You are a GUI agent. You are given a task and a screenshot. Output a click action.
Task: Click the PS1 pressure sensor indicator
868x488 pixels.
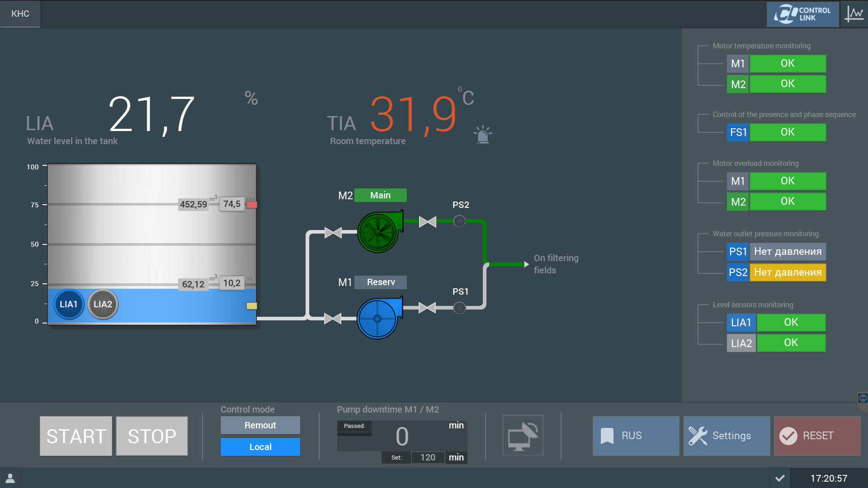pos(459,308)
